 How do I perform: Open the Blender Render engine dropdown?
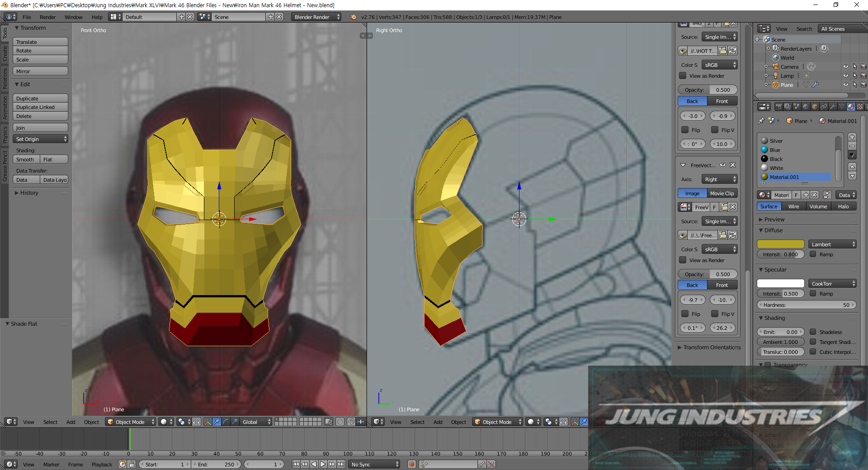[316, 17]
